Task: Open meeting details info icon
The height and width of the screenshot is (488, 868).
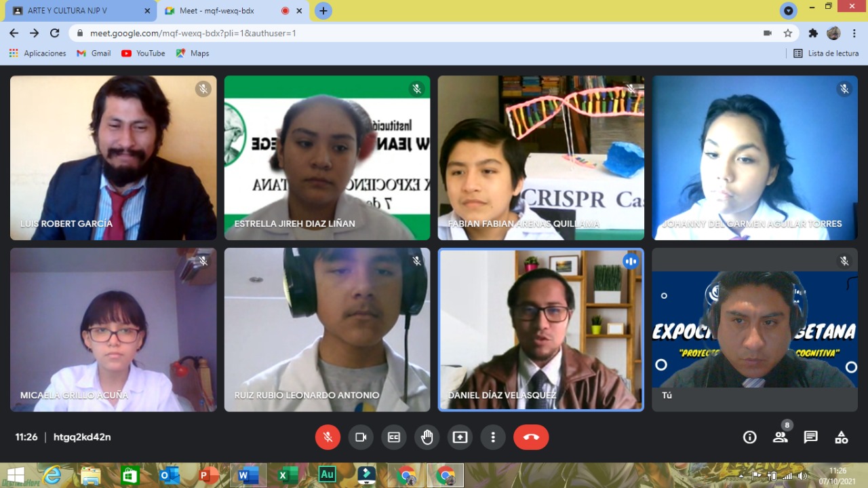Action: [749, 437]
